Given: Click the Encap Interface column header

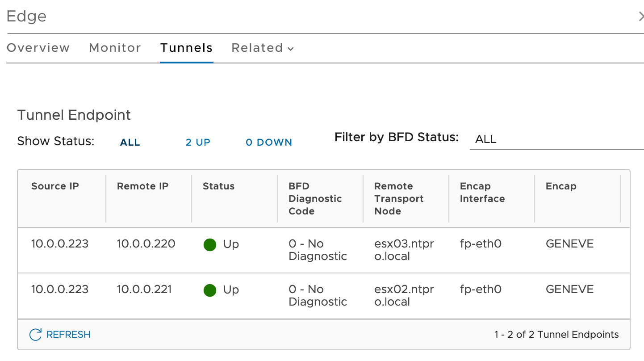Looking at the screenshot, I should (482, 193).
